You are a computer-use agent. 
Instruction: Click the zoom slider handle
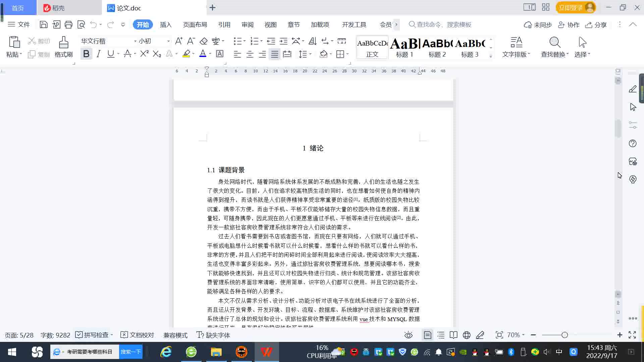click(565, 335)
